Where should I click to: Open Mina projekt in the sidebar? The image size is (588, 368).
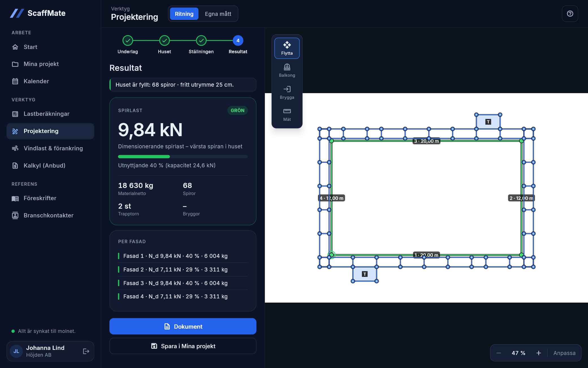(50, 64)
